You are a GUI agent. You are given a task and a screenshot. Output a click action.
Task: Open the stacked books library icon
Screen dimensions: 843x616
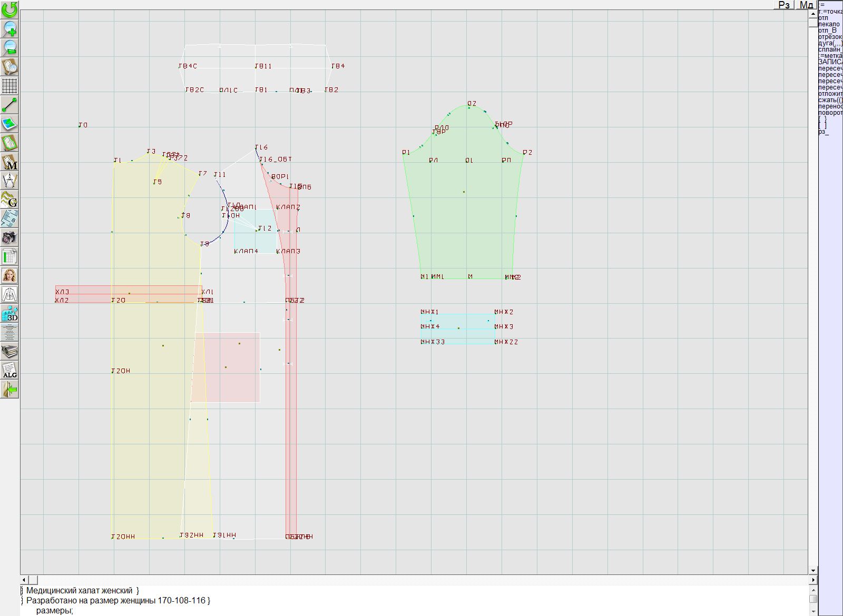[x=9, y=351]
